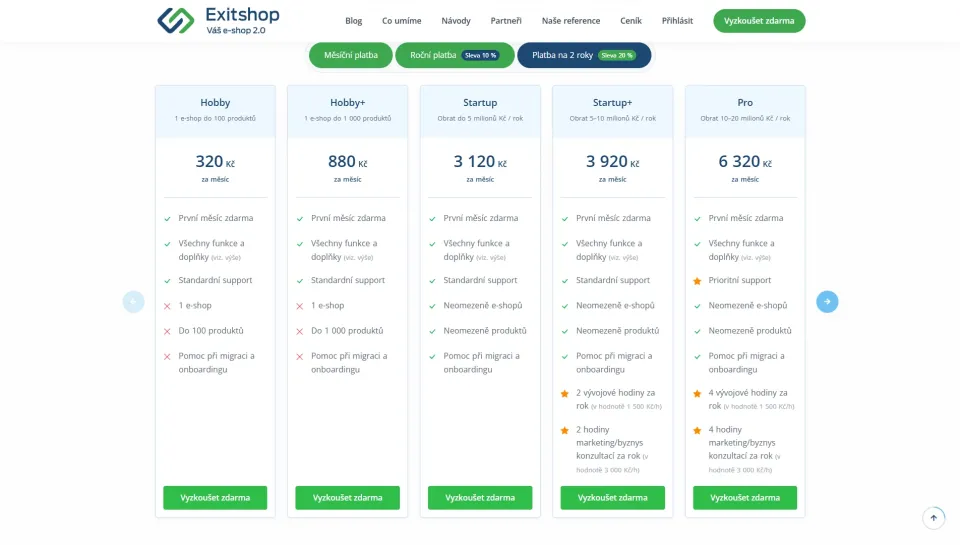
Task: Click 1 e-shop do 1 000 produktů subtitle
Action: pyautogui.click(x=347, y=118)
